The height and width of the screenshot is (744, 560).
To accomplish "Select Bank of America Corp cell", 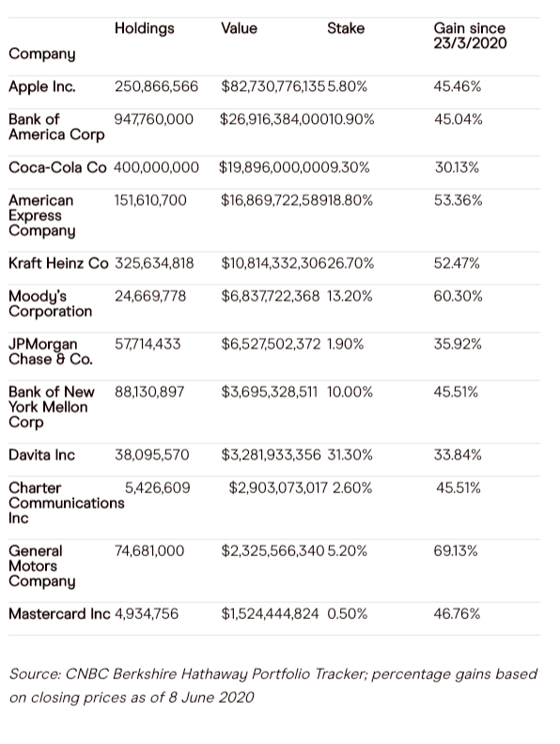I will 56,127.
